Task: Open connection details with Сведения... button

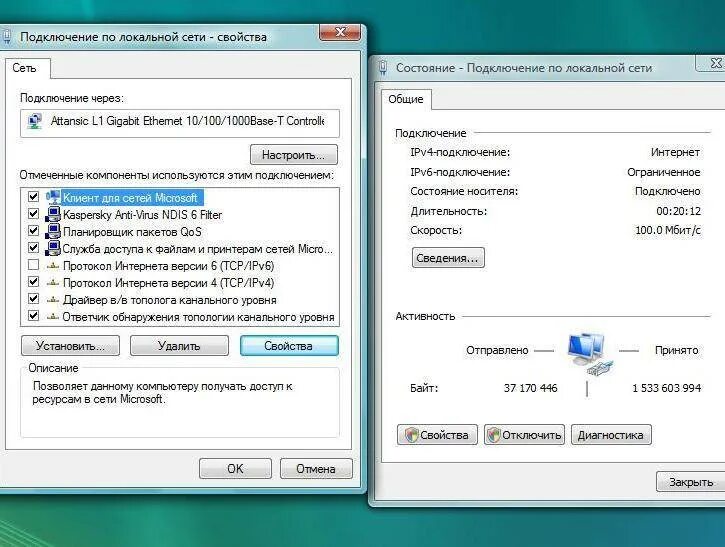Action: (x=448, y=258)
